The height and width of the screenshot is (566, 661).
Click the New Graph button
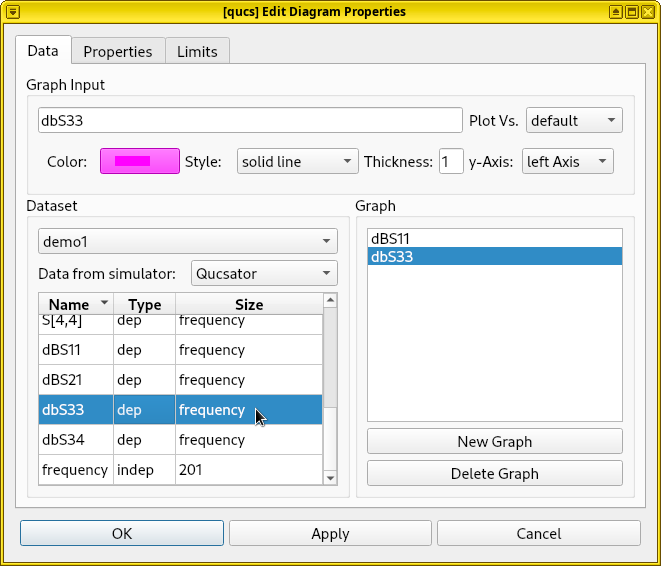tap(494, 441)
